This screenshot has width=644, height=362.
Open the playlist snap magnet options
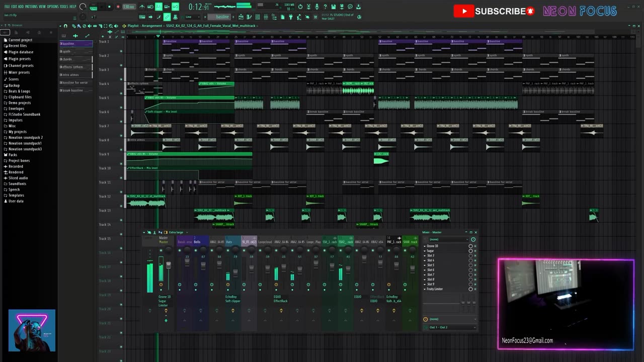coord(65,26)
